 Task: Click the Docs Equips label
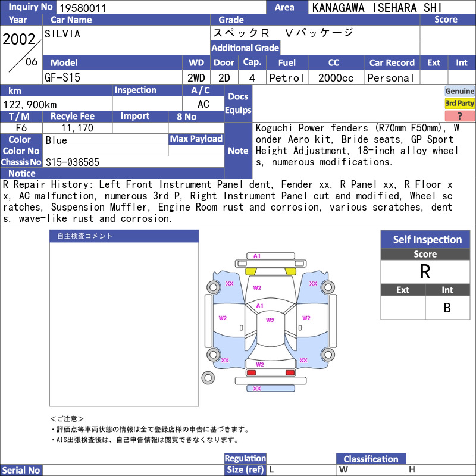click(x=238, y=103)
